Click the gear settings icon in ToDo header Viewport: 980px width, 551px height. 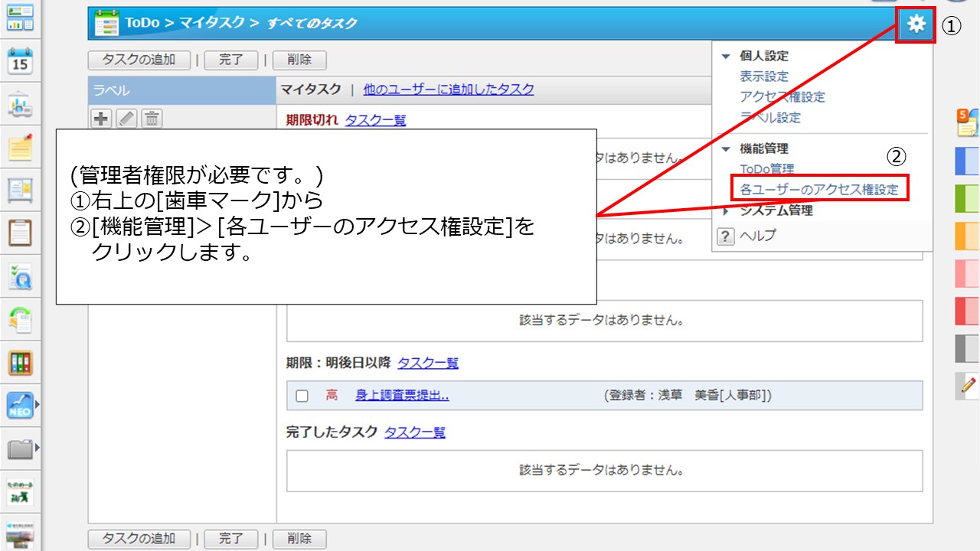coord(916,25)
